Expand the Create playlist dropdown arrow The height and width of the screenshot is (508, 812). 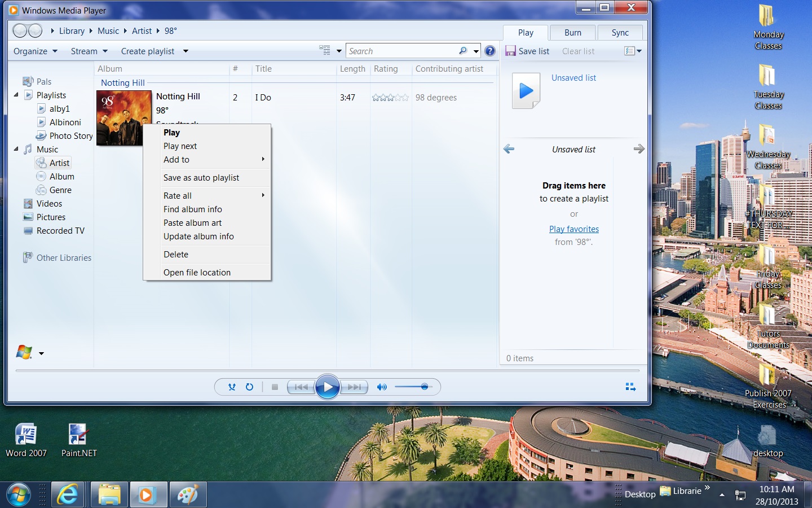pos(186,51)
